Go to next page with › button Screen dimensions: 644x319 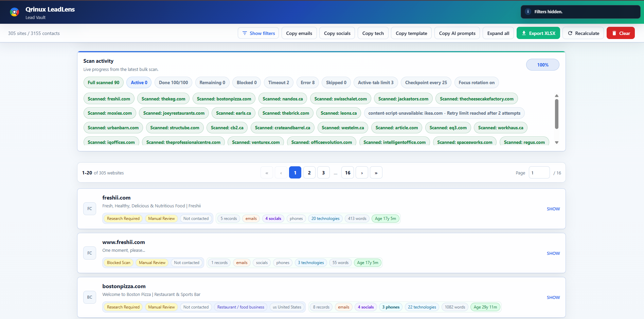pos(362,173)
